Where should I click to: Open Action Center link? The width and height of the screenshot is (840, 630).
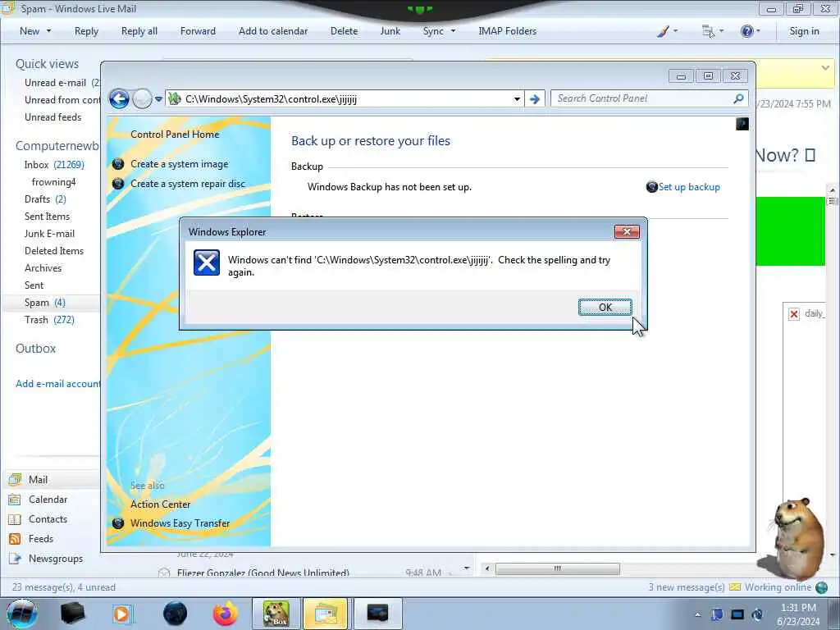coord(160,504)
